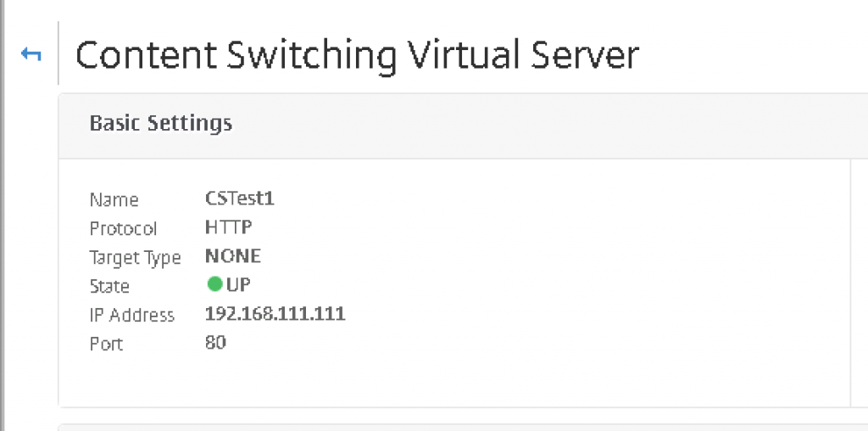Click the port value 80

point(215,343)
